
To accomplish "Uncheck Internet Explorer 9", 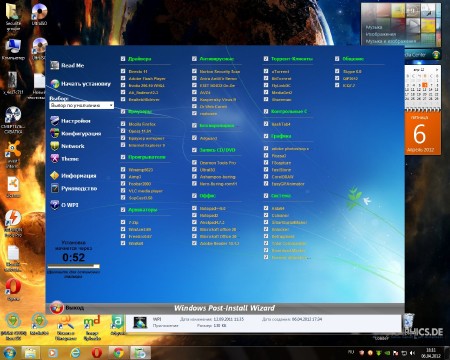I will click(x=123, y=145).
